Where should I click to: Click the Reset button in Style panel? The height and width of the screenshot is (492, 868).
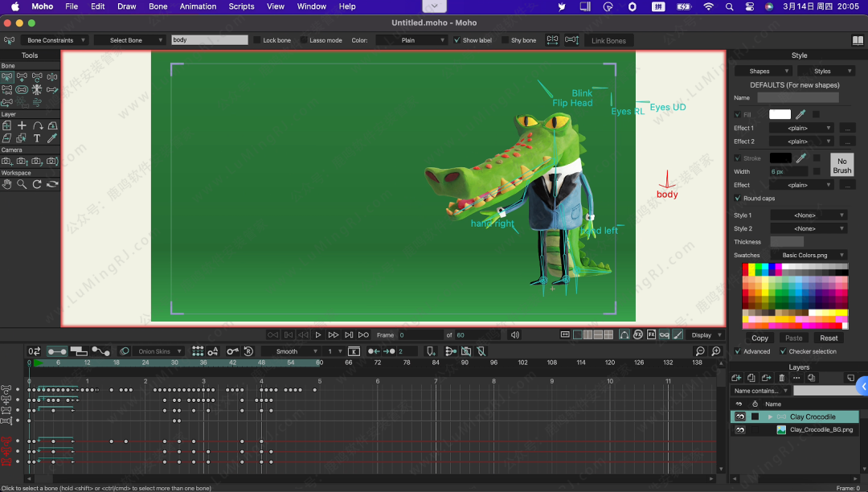[829, 338]
